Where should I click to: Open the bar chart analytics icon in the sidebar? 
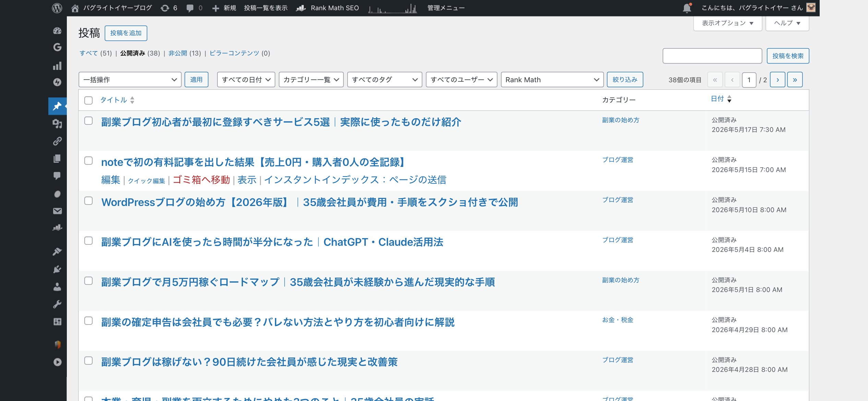[57, 65]
